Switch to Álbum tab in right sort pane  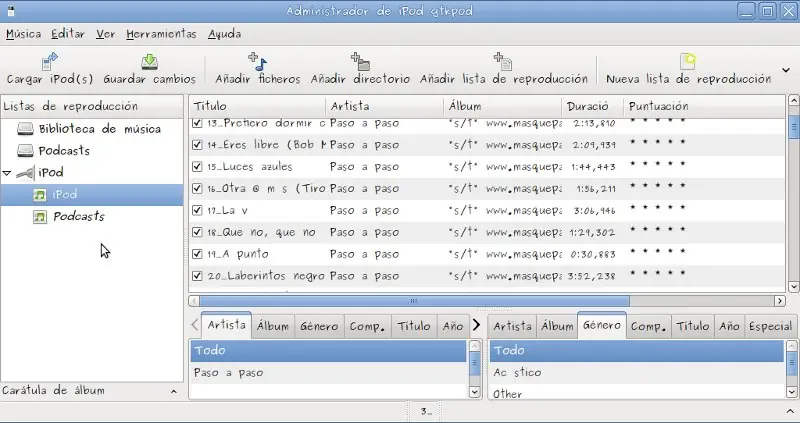point(557,326)
